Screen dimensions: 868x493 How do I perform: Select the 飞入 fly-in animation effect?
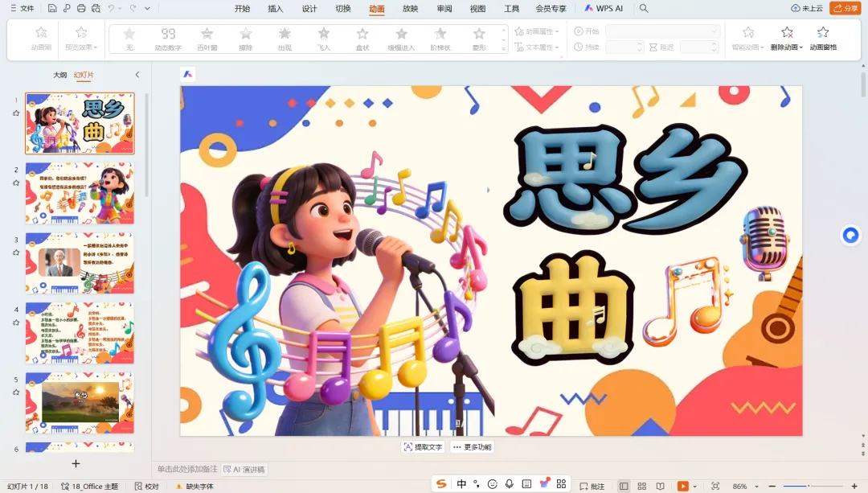324,39
